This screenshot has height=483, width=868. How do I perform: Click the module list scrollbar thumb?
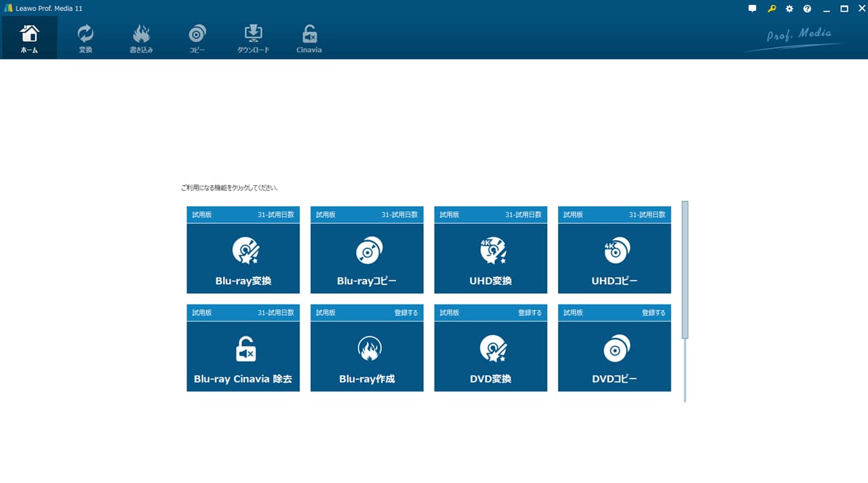(x=685, y=269)
